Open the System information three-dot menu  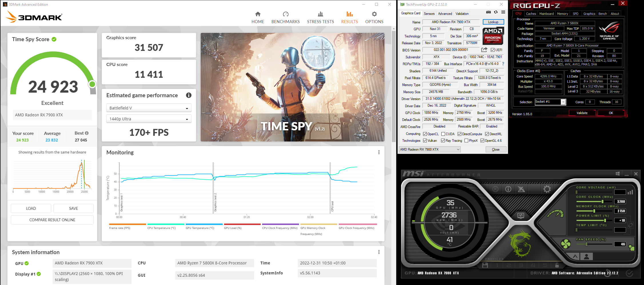coord(379,252)
